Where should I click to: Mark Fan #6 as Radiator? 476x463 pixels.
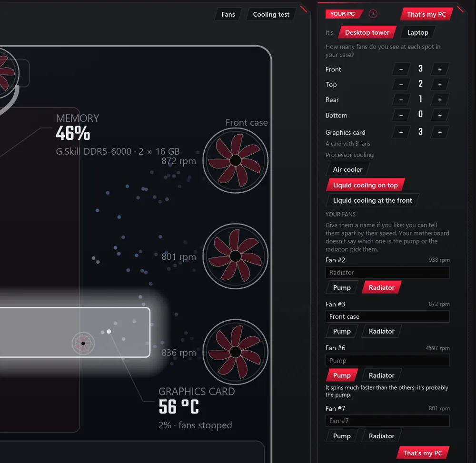381,375
